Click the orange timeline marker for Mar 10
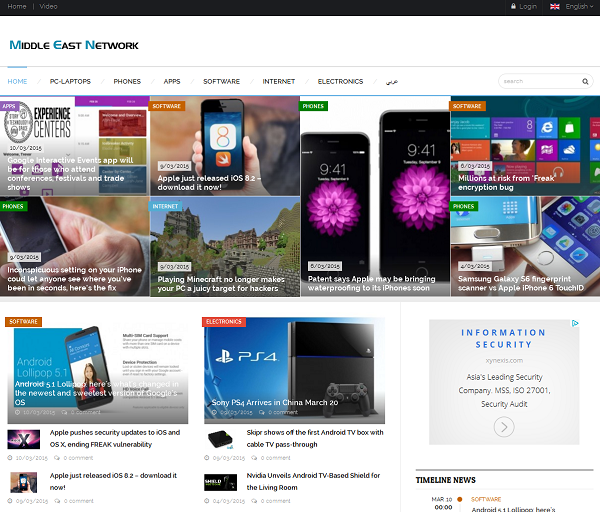 [460, 499]
